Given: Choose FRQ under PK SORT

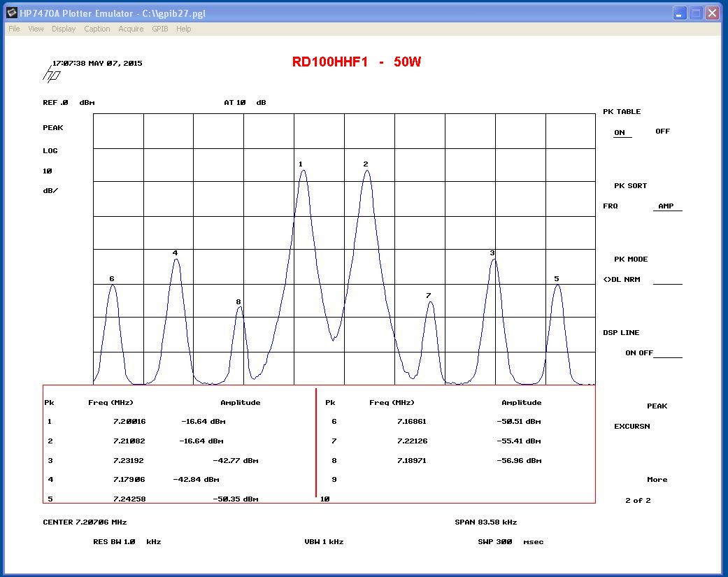Looking at the screenshot, I should click(x=611, y=206).
